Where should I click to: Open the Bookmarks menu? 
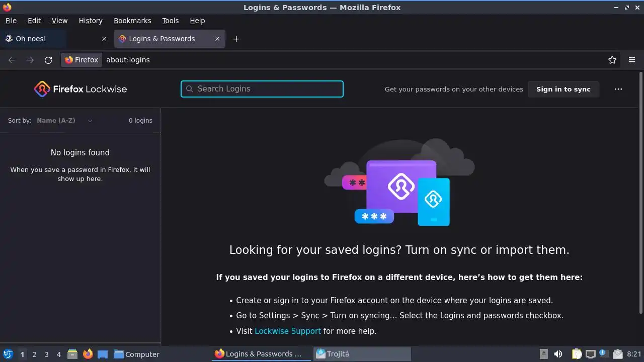[132, 21]
